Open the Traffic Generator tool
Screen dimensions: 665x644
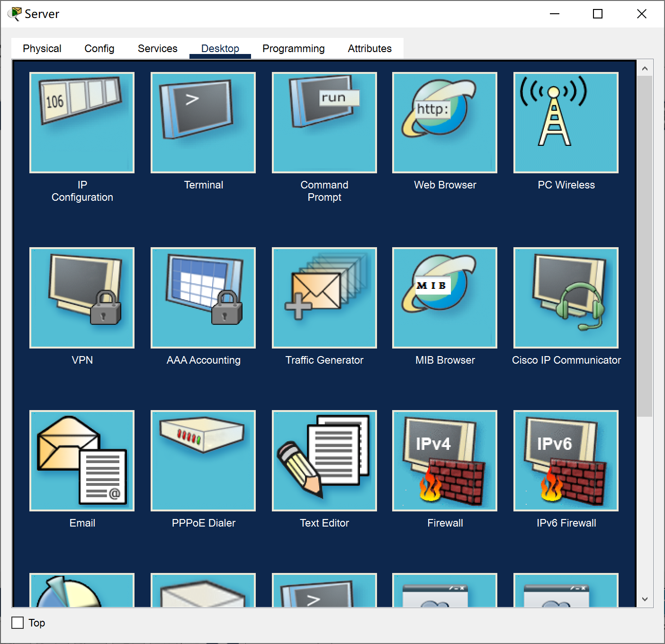pyautogui.click(x=324, y=298)
